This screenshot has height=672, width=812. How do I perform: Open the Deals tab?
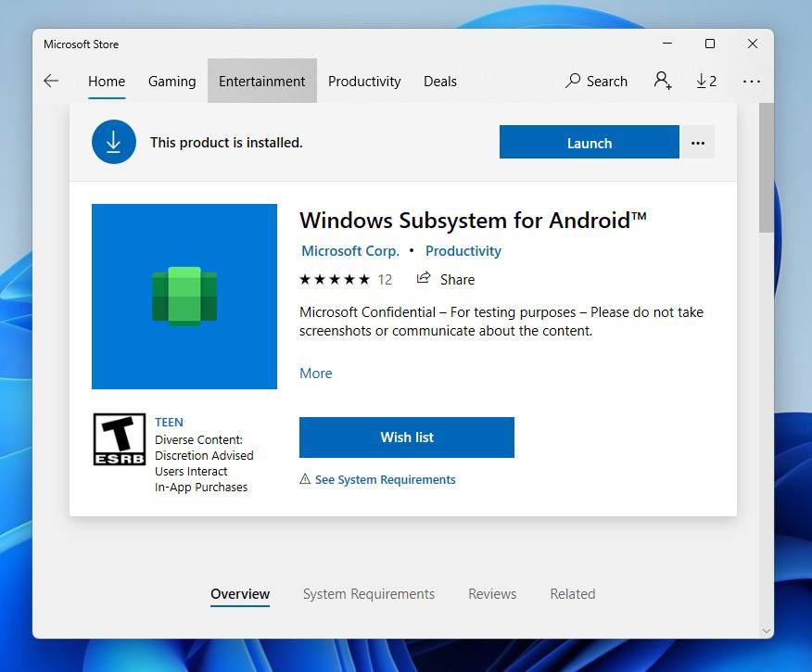440,82
